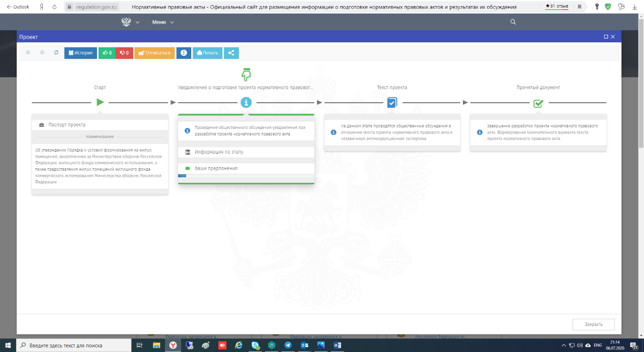
Task: Click the 'Отписаться' unsubscribe button
Action: pos(154,53)
